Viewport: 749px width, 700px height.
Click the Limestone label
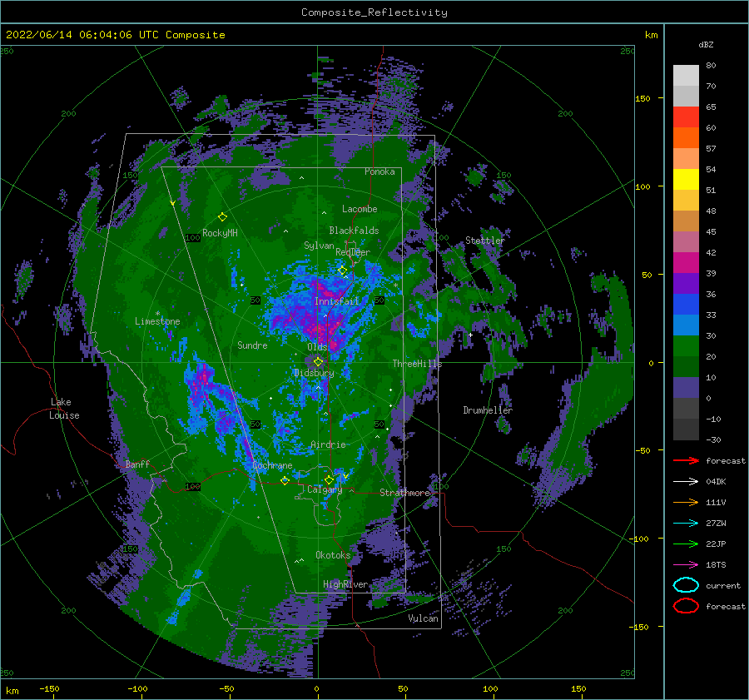click(x=157, y=321)
